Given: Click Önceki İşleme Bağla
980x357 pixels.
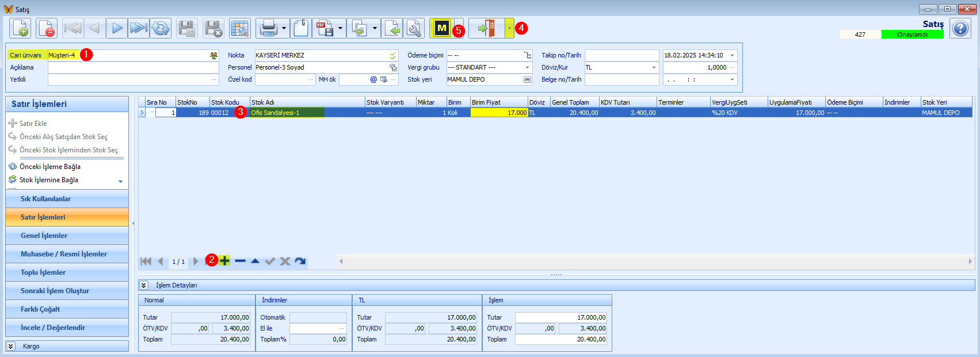Looking at the screenshot, I should click(50, 167).
